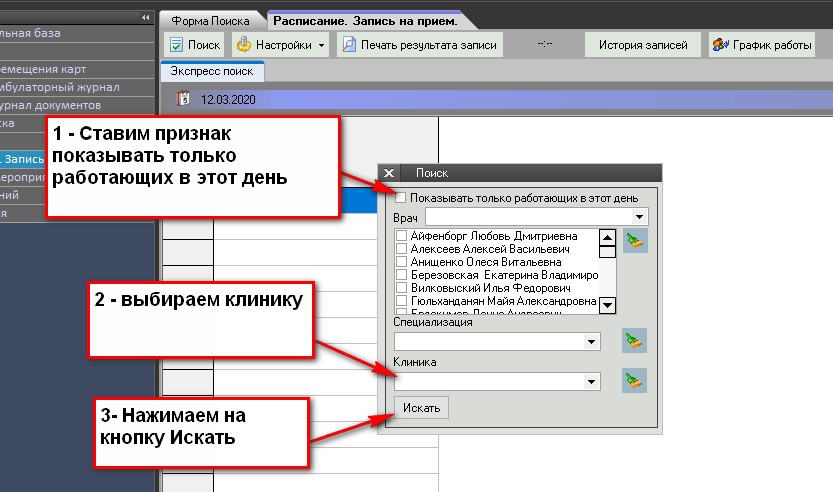The height and width of the screenshot is (492, 833).
Task: Select the Экспресс поиск tab
Action: coord(212,72)
